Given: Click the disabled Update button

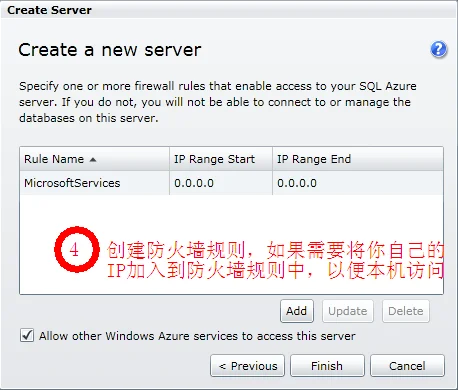Looking at the screenshot, I should [x=348, y=311].
